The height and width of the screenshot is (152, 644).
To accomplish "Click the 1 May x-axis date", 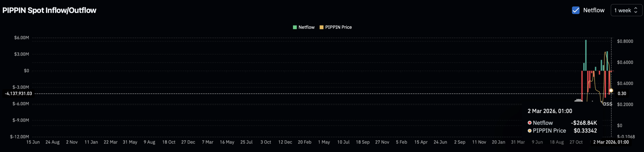I will 324,142.
